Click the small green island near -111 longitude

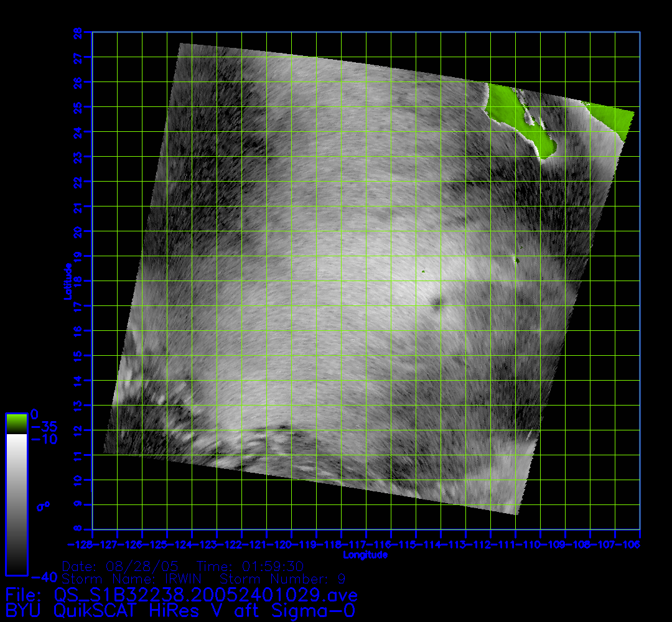tap(516, 260)
